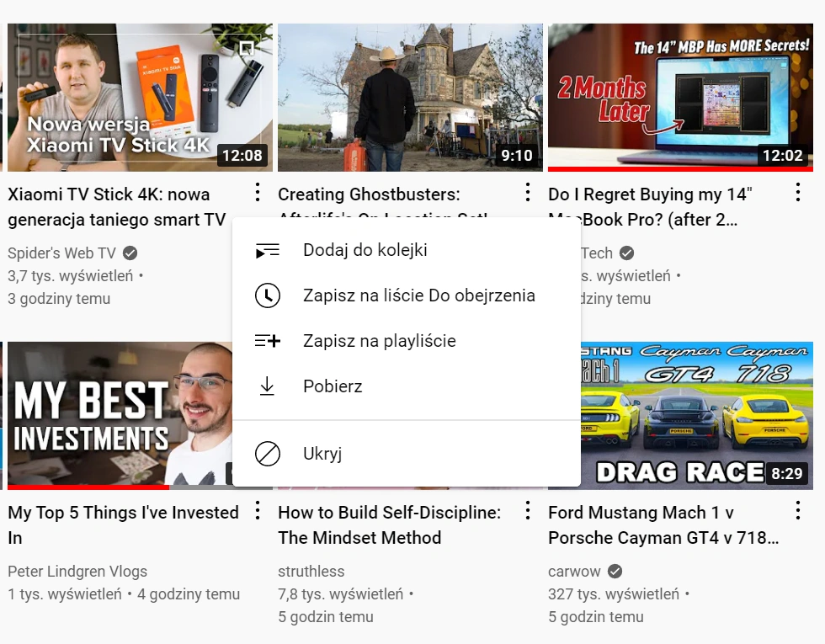Screen dimensions: 825x644
Task: Open three-dot menu for Ford Mustang video
Action: click(798, 511)
